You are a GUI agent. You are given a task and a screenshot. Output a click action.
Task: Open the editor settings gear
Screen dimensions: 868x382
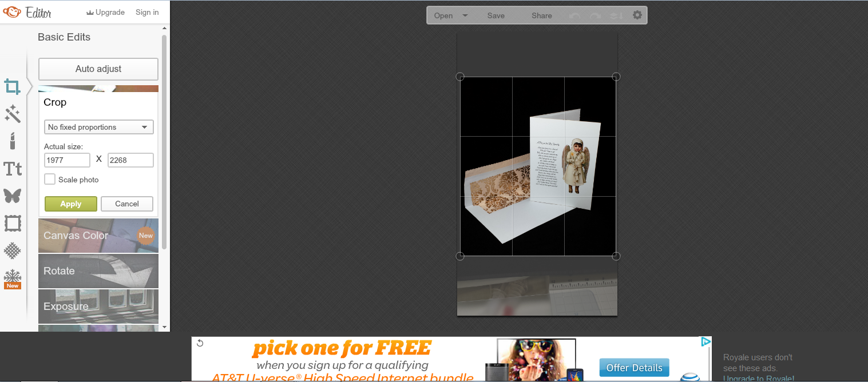coord(637,15)
